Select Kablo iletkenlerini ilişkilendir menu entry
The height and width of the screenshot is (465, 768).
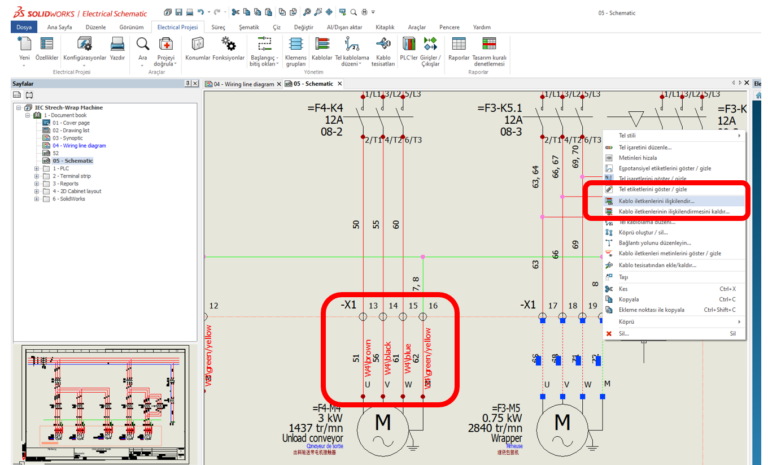tap(656, 200)
